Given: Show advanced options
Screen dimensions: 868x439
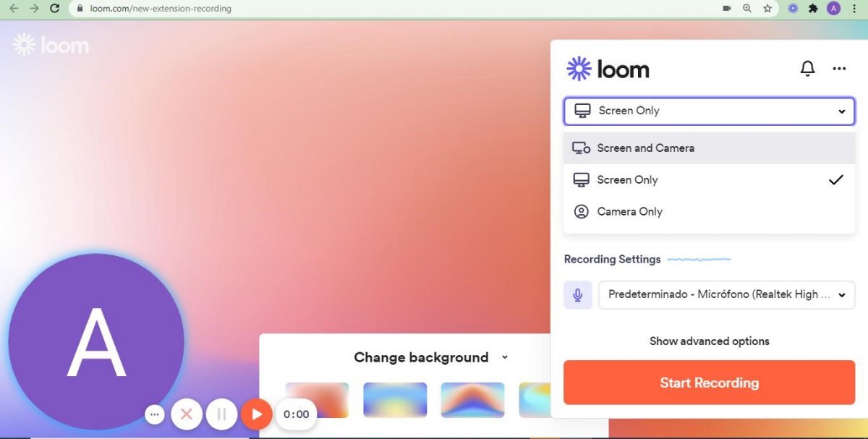Looking at the screenshot, I should [x=709, y=341].
